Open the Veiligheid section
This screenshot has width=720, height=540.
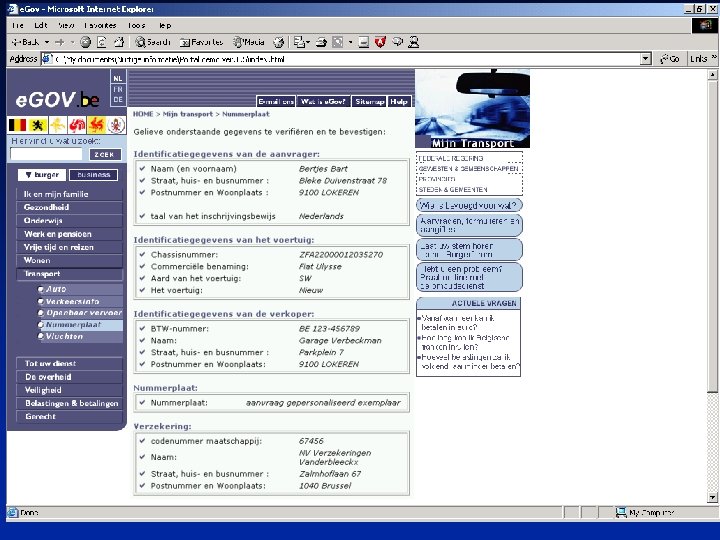(x=70, y=390)
